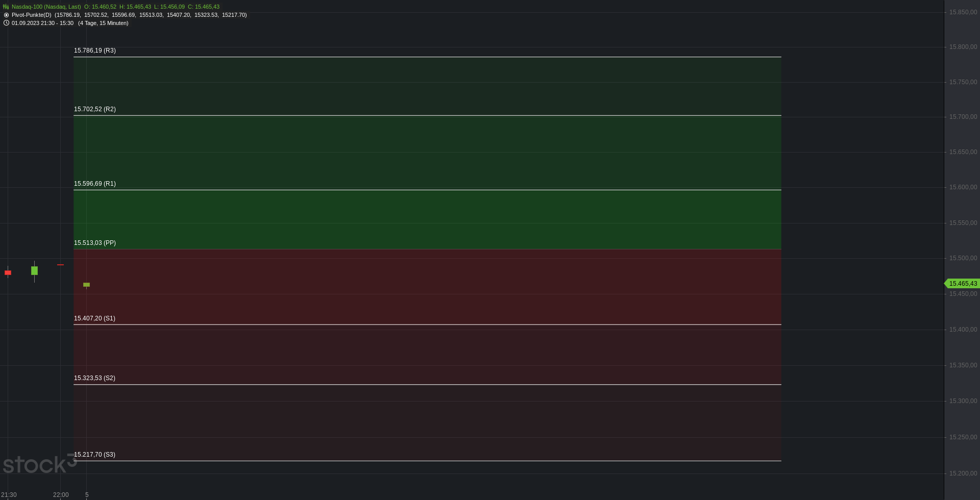Click the 15.596,69 (R1) resistance label
Screen dimensions: 980x500
[x=95, y=184]
